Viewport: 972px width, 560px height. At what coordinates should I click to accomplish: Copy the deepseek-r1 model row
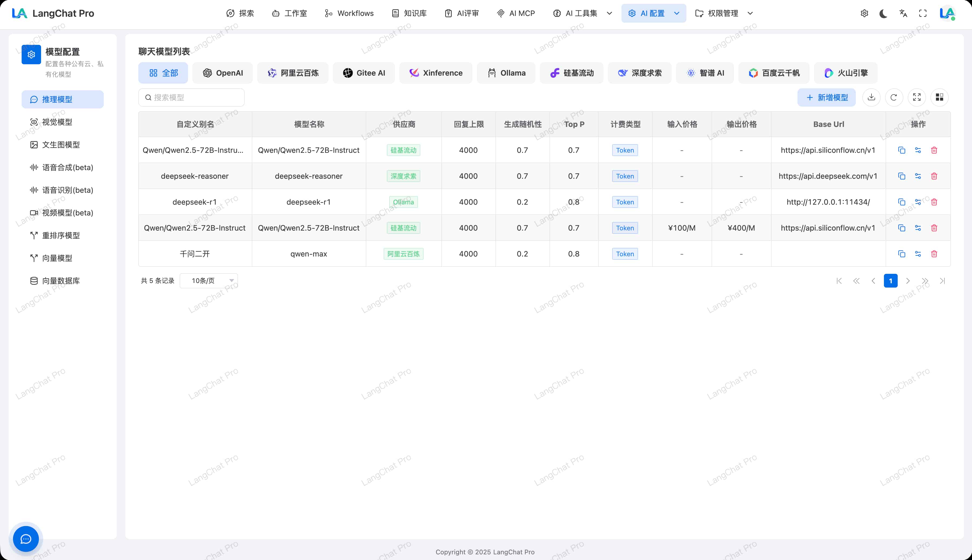point(901,202)
